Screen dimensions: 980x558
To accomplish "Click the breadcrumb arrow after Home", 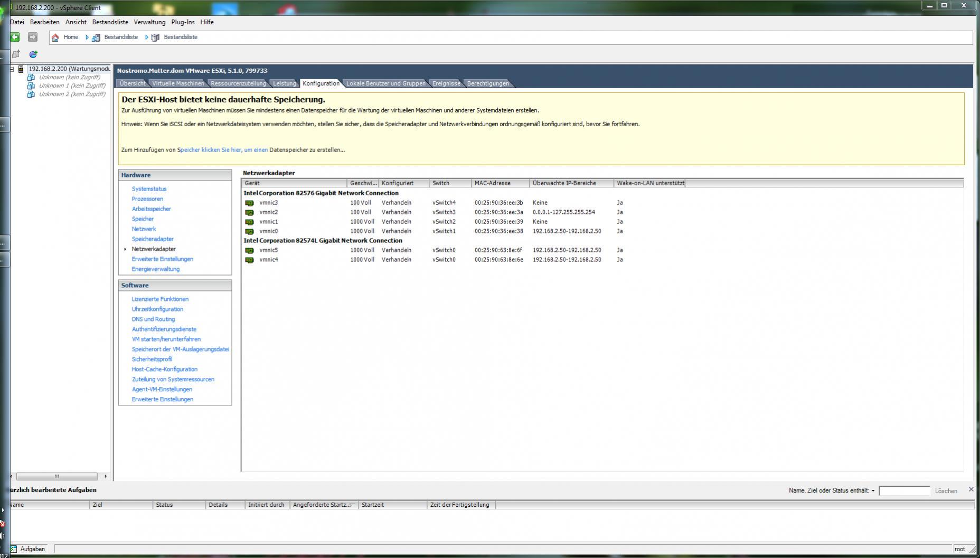I will point(87,37).
